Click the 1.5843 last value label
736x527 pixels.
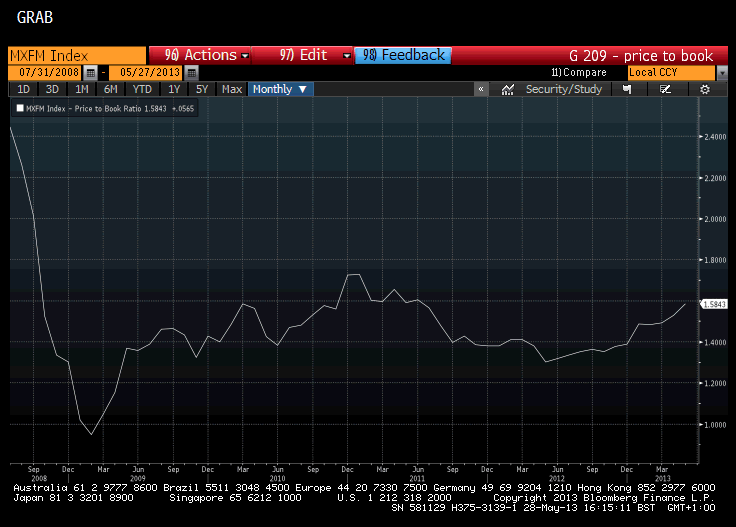point(714,304)
